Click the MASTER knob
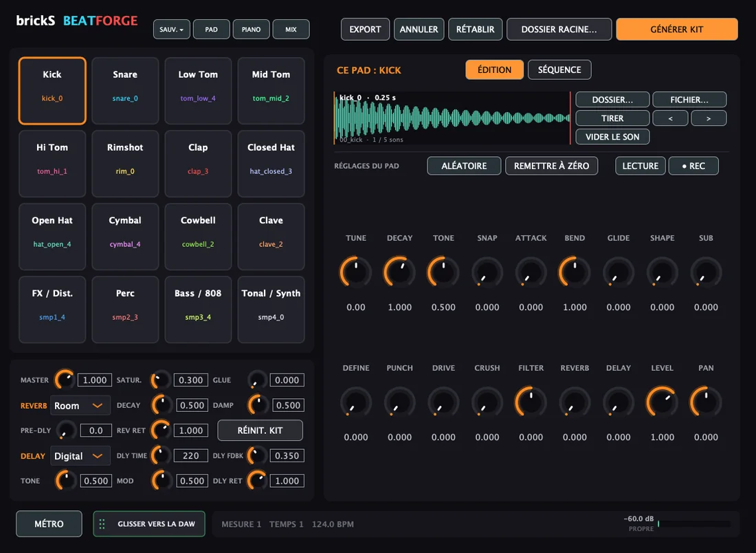Viewport: 756px width, 553px height. pyautogui.click(x=65, y=380)
